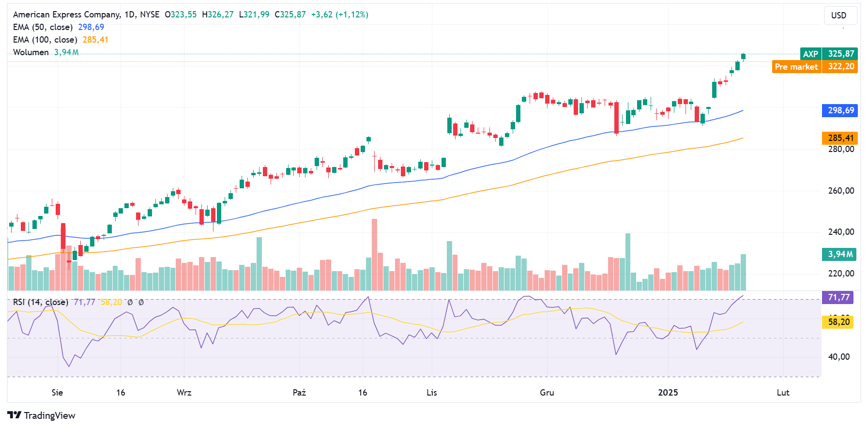Click the open value O323,55
Screen dimensions: 868x428
[x=181, y=15]
